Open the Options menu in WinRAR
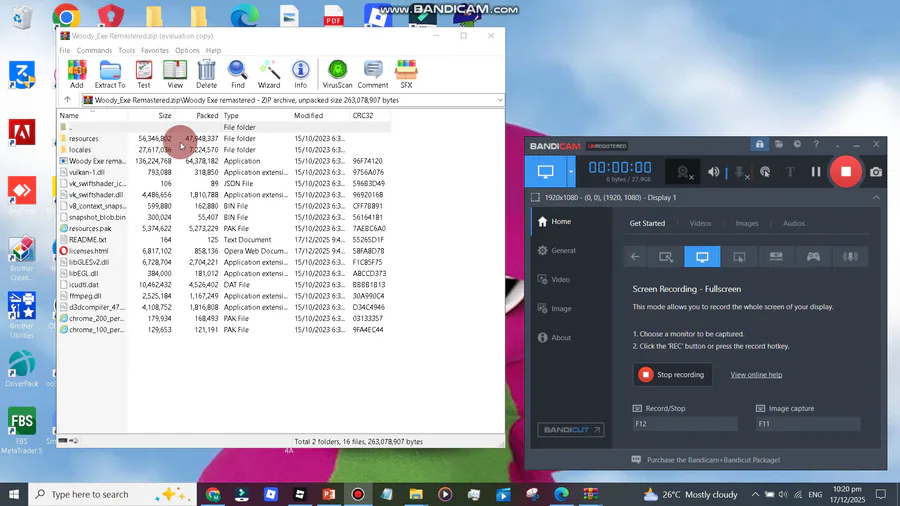The image size is (900, 506). (x=187, y=50)
